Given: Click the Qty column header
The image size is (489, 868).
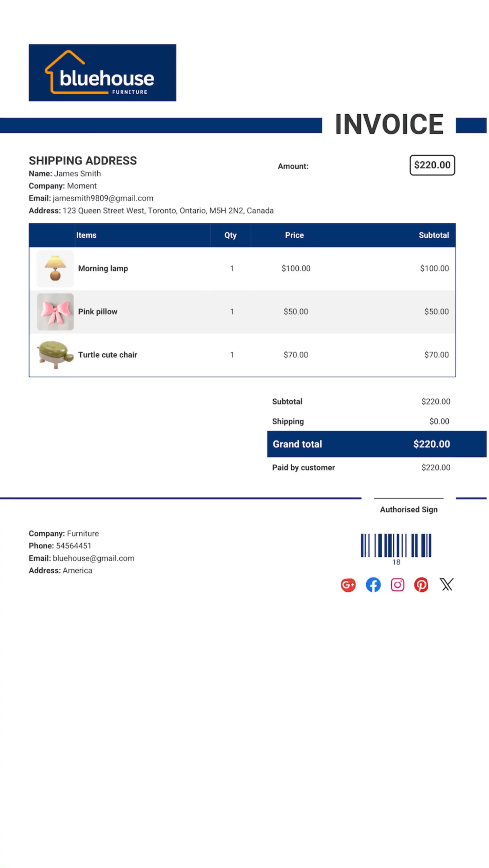Looking at the screenshot, I should tap(230, 235).
